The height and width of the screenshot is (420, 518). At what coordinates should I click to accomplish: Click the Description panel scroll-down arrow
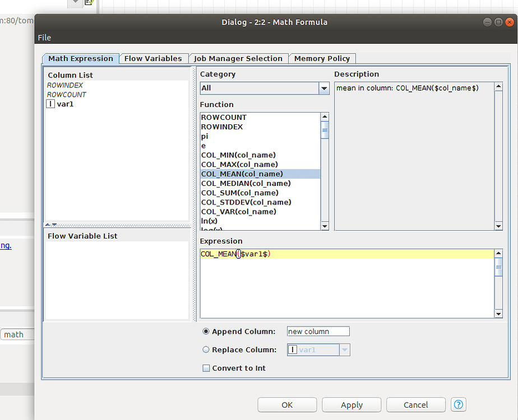pos(498,226)
